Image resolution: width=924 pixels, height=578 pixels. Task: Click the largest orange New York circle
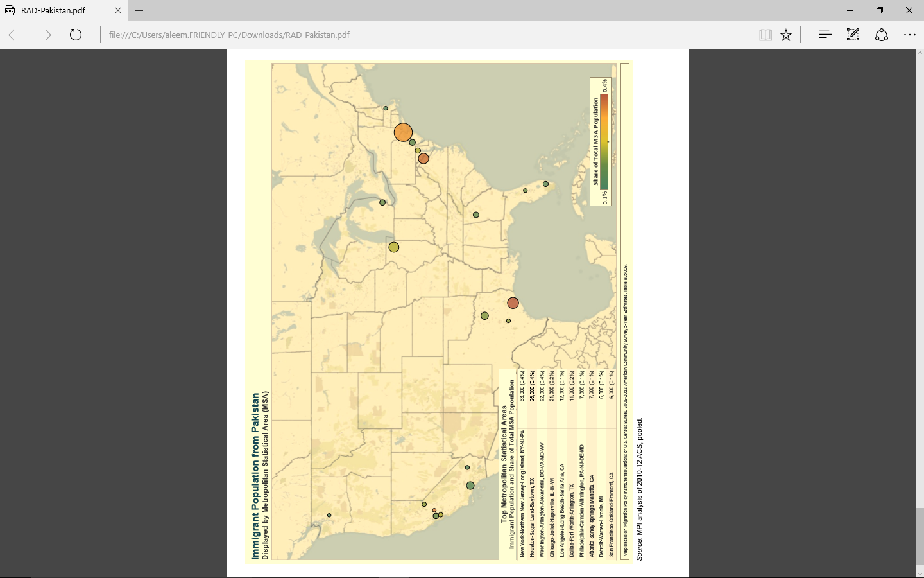(403, 132)
